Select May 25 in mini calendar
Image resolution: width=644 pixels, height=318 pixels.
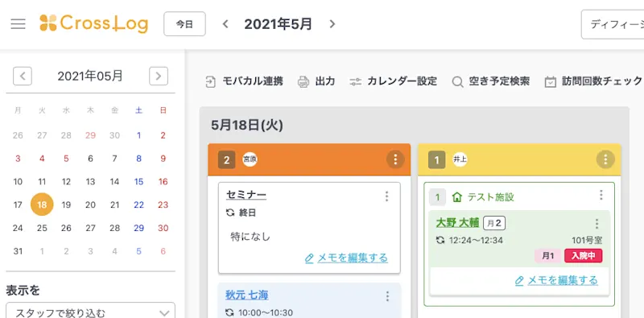click(x=42, y=228)
